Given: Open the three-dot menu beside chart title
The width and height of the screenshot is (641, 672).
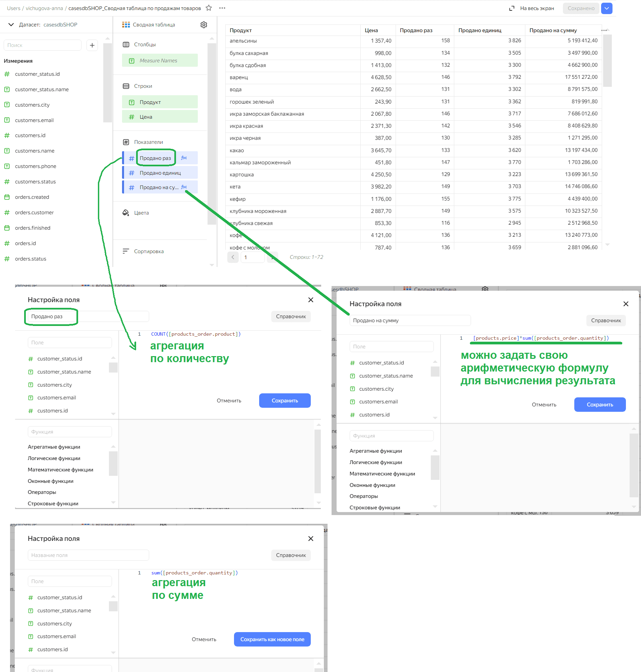Looking at the screenshot, I should click(222, 8).
